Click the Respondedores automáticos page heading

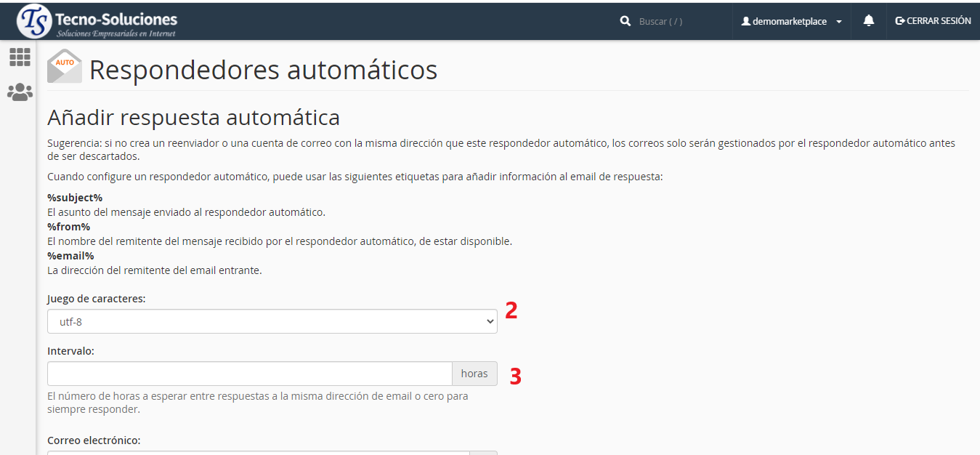(x=263, y=71)
